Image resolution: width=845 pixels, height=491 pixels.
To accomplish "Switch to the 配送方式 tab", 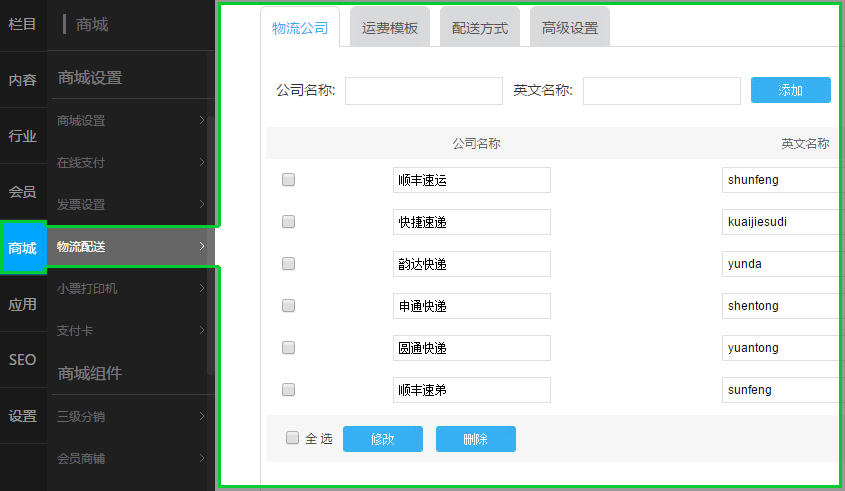I will click(480, 28).
